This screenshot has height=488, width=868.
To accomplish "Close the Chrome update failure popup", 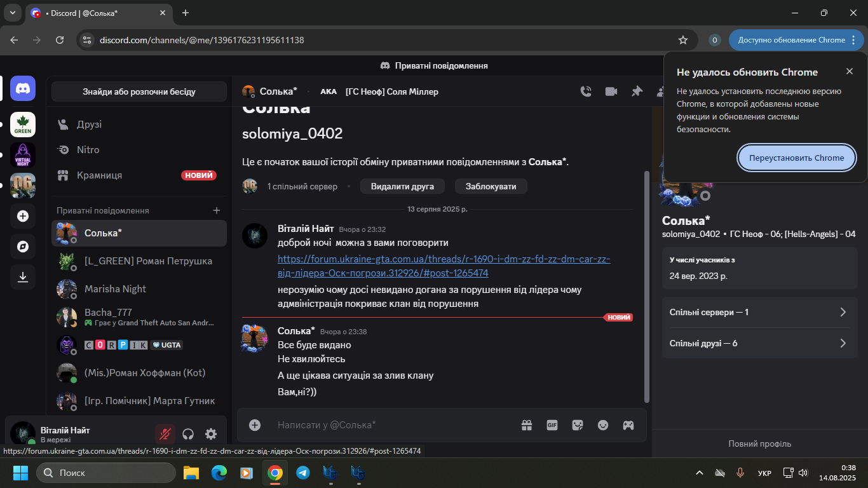I will coord(850,71).
